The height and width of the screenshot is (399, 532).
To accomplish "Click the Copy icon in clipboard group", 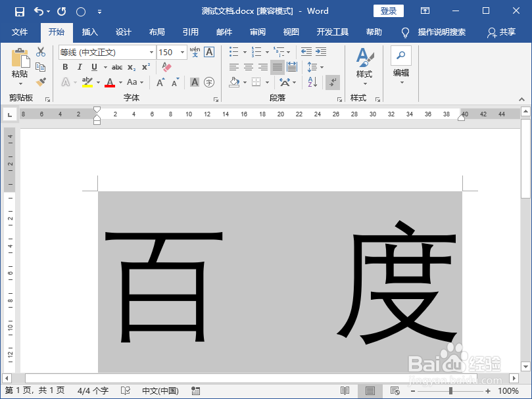I will (41, 67).
